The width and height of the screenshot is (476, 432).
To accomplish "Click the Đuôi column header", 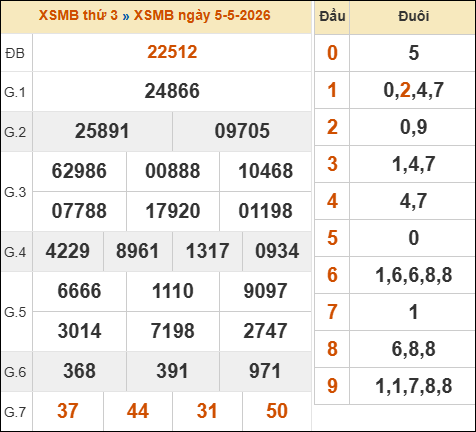I will (x=413, y=16).
